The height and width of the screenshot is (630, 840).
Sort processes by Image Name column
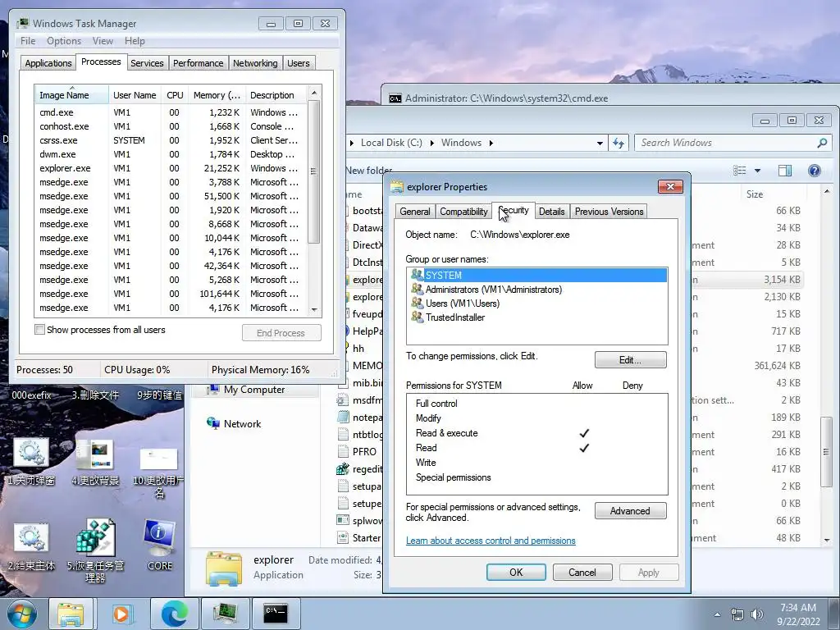point(71,95)
